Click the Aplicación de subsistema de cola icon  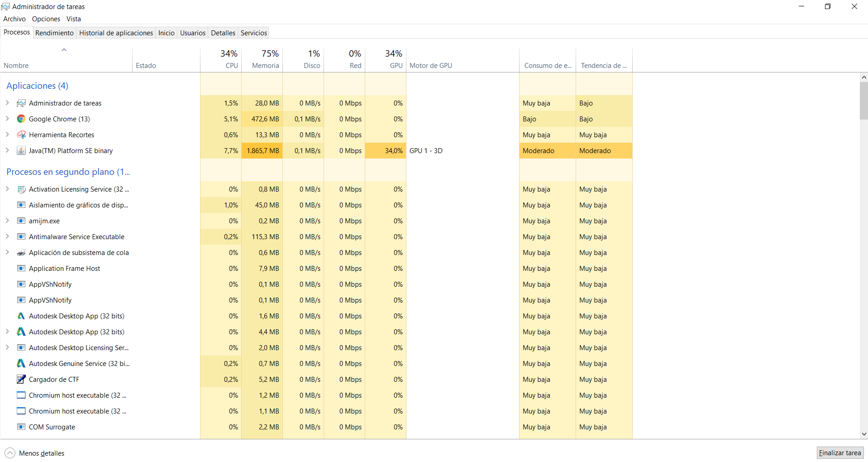(x=21, y=253)
